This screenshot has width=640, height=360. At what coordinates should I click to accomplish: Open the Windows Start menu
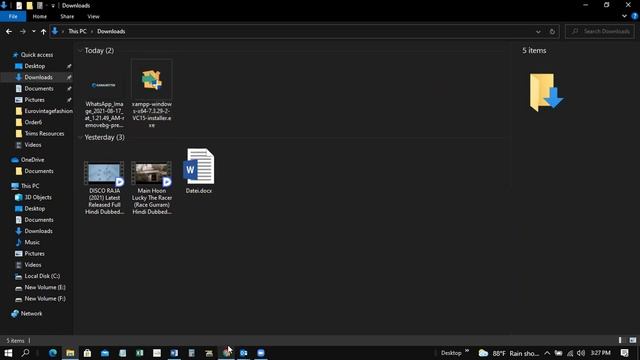8,353
